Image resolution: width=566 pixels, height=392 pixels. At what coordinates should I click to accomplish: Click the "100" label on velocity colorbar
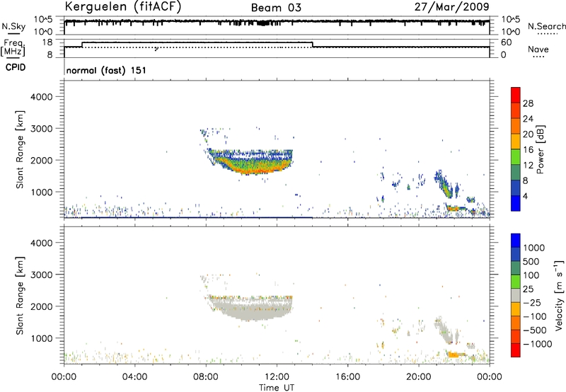(533, 275)
